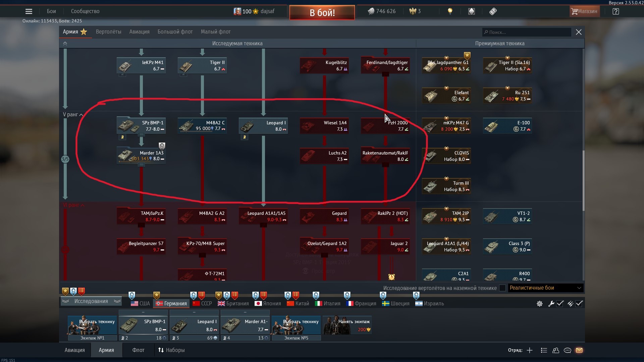The height and width of the screenshot is (362, 644).
Task: Click the Поиск search field
Action: [527, 32]
